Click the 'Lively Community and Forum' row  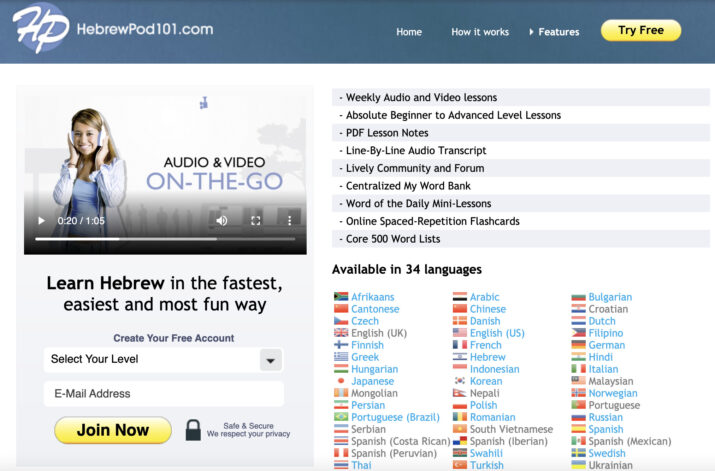tap(521, 168)
